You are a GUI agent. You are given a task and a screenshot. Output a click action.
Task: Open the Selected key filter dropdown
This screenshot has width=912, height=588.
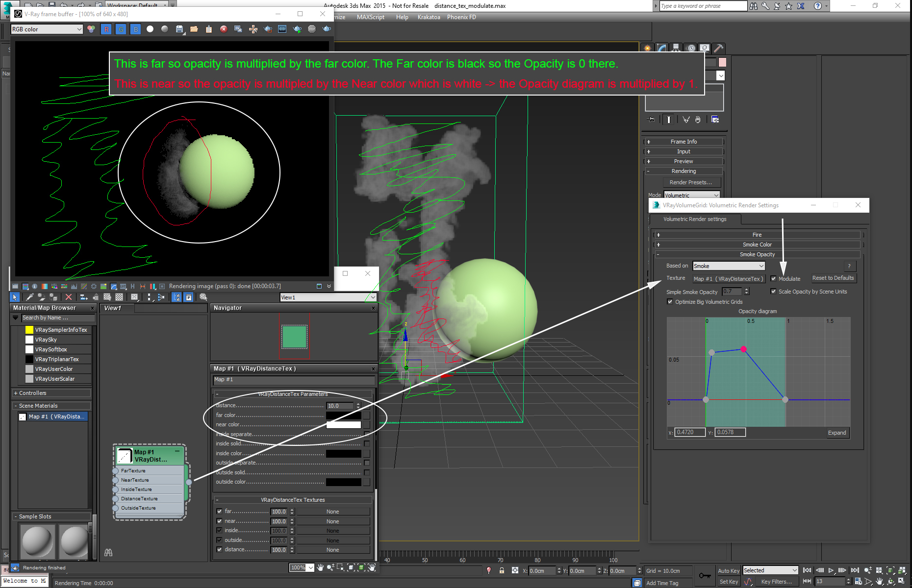(x=770, y=570)
